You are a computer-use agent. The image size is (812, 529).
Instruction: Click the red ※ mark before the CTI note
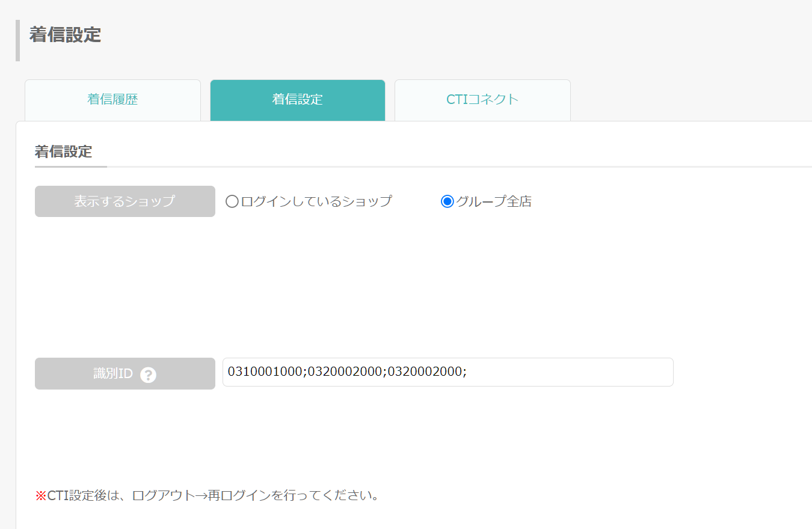coord(41,497)
